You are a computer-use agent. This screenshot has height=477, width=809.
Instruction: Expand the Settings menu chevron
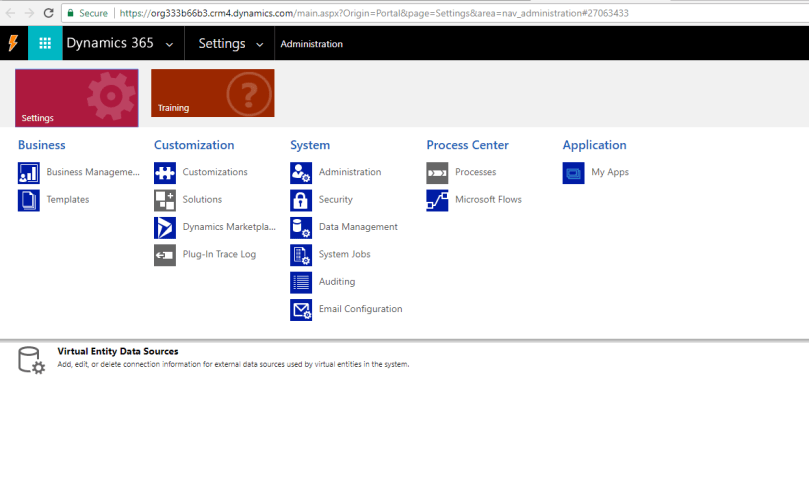click(260, 45)
